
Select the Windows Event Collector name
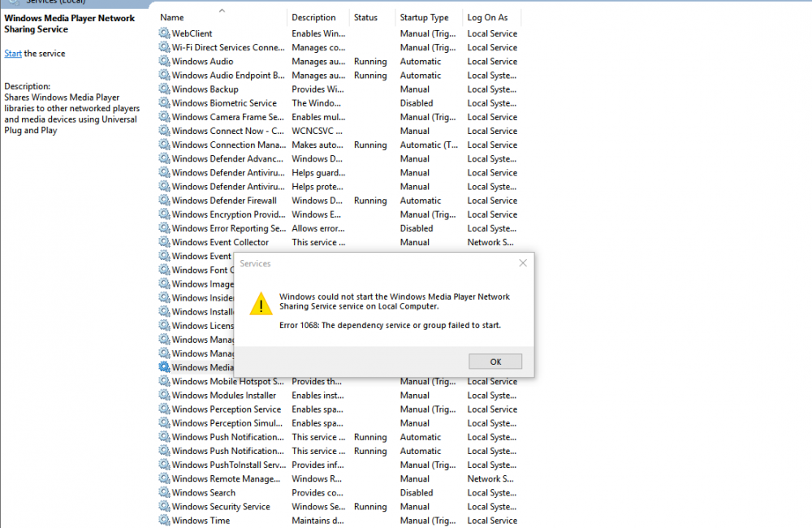click(x=220, y=243)
